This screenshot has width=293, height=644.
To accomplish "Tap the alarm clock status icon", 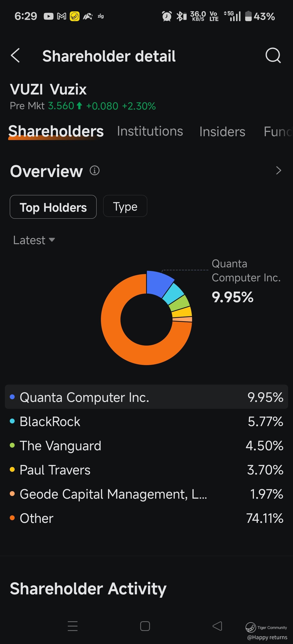I will click(167, 16).
